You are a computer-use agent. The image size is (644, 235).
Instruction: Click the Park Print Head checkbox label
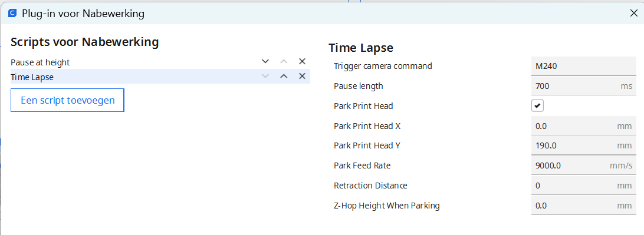tap(363, 106)
